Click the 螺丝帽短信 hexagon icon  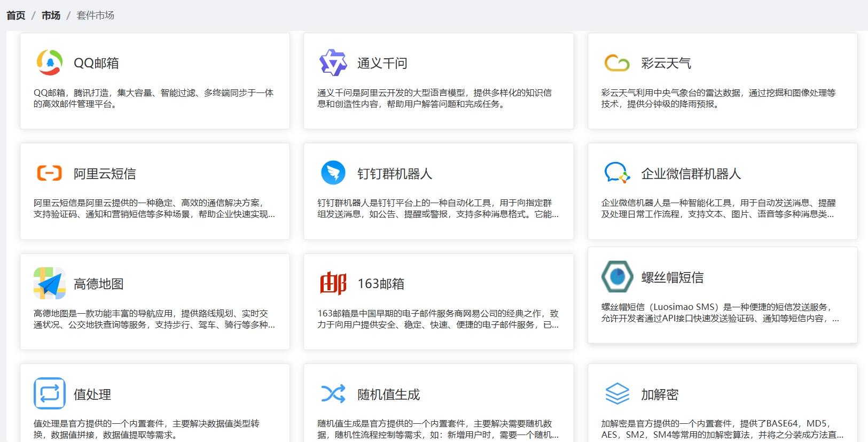point(617,276)
